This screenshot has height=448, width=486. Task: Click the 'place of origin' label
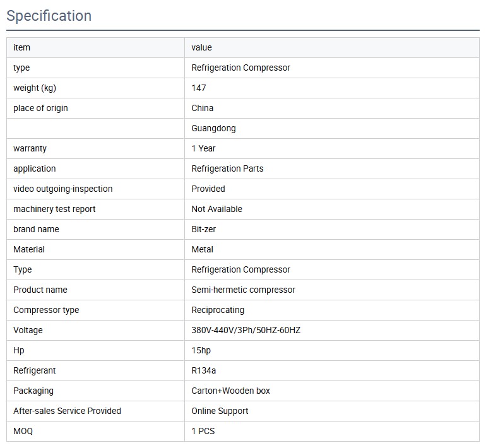click(40, 108)
